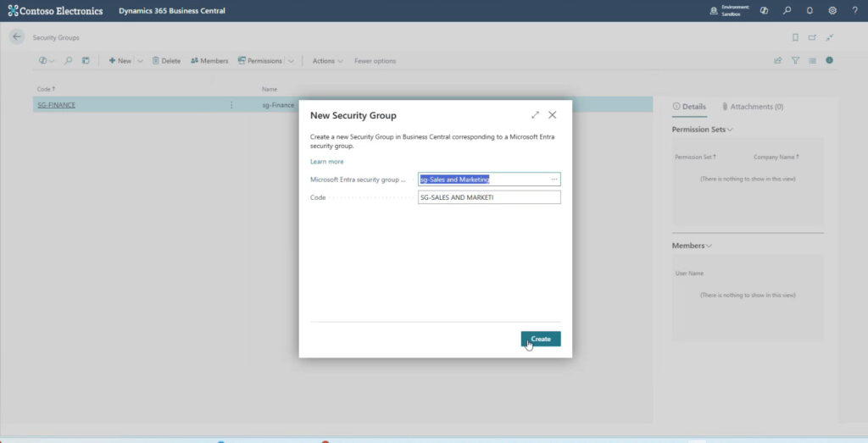Open Settings gear in top bar
This screenshot has height=443, width=868.
tap(832, 10)
